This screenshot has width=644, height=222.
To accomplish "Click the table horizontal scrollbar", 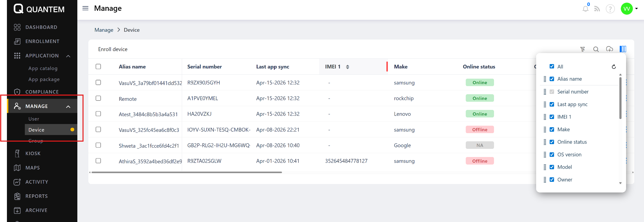I will pyautogui.click(x=186, y=172).
